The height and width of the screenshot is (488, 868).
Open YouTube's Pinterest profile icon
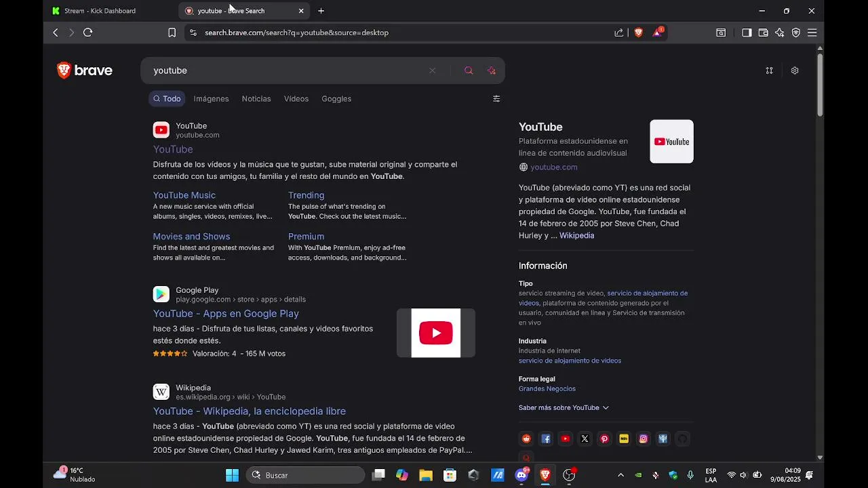(604, 439)
